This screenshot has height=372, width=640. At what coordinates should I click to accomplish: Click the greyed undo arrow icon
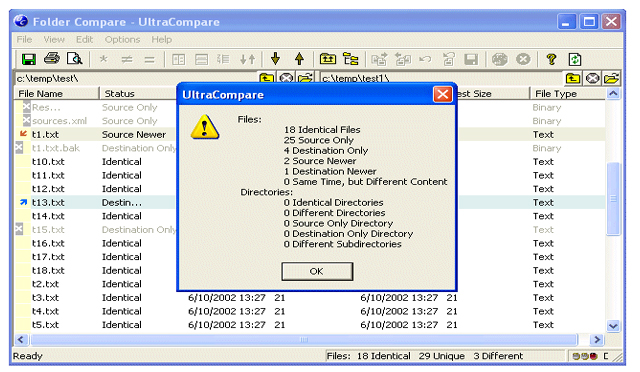click(x=425, y=60)
